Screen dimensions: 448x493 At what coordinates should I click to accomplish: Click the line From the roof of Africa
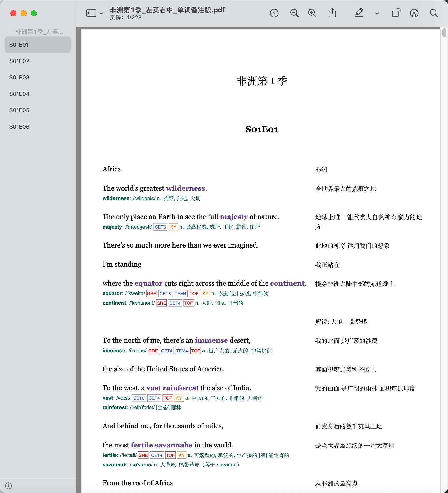tap(138, 483)
